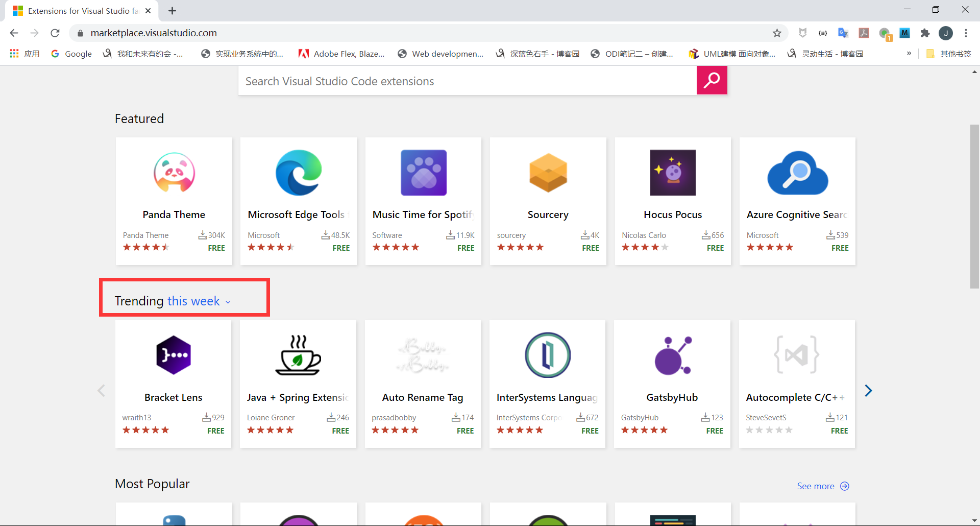Viewport: 980px width, 526px height.
Task: Go forward in browser history
Action: (34, 33)
